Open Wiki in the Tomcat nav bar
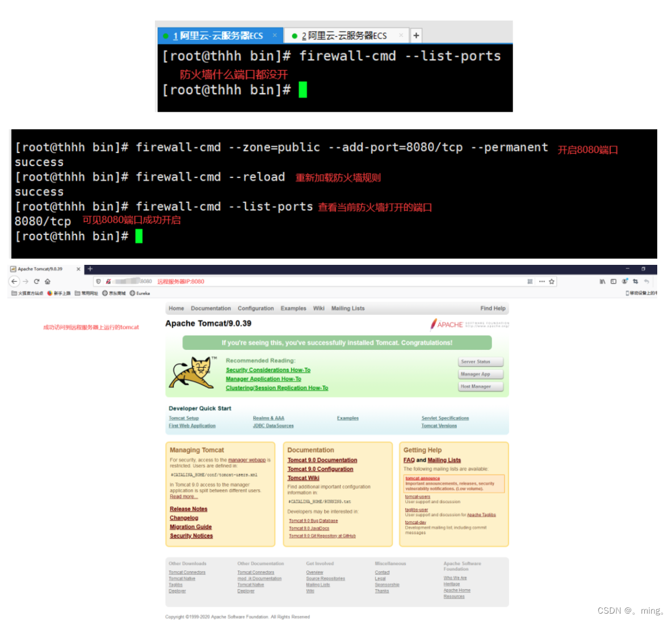Viewport: 672px width, 621px height. click(319, 309)
